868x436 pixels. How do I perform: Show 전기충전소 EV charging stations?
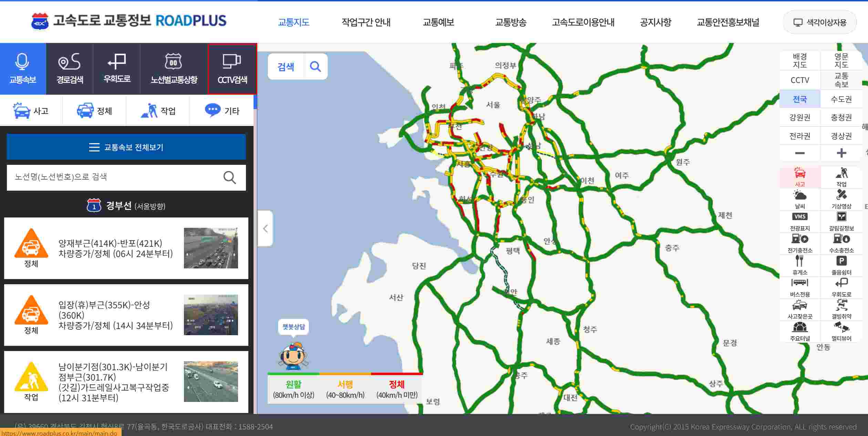pos(799,242)
